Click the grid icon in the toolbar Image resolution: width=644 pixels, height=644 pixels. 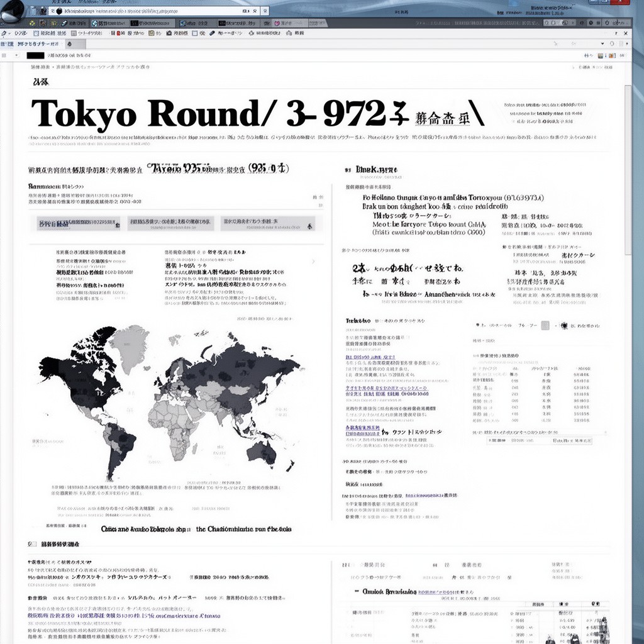[x=74, y=33]
